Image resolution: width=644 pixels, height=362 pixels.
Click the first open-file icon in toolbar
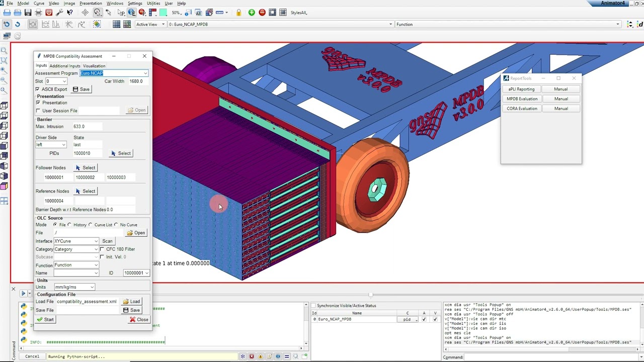[x=7, y=12]
